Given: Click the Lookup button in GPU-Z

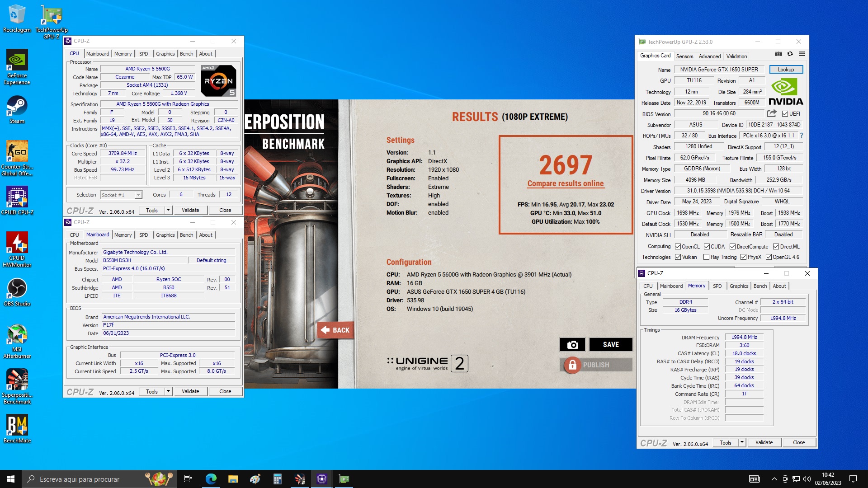Looking at the screenshot, I should coord(786,70).
